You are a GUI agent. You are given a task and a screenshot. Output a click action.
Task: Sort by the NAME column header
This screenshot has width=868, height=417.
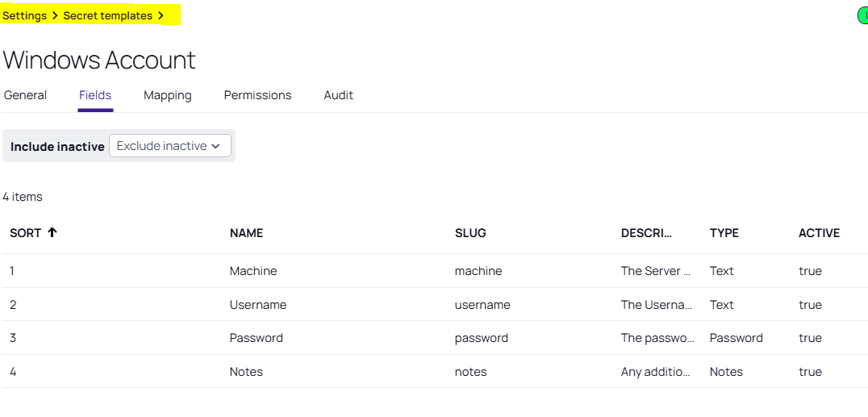[x=246, y=233]
